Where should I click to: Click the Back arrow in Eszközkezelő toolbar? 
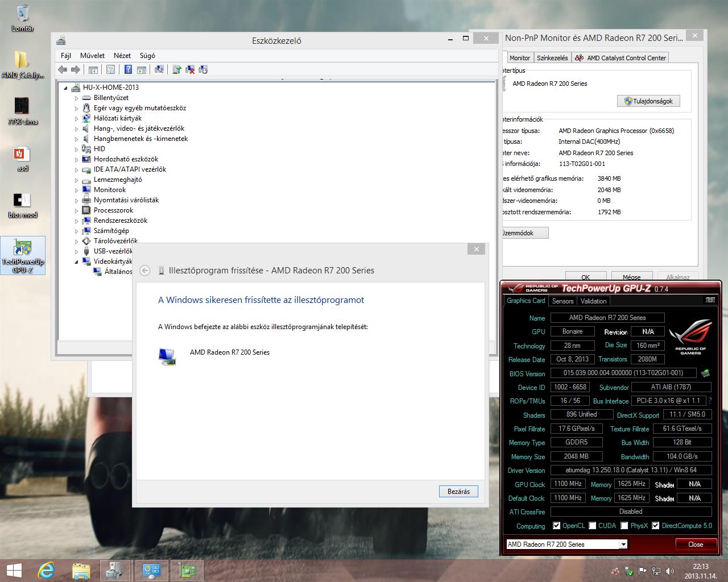click(x=63, y=69)
